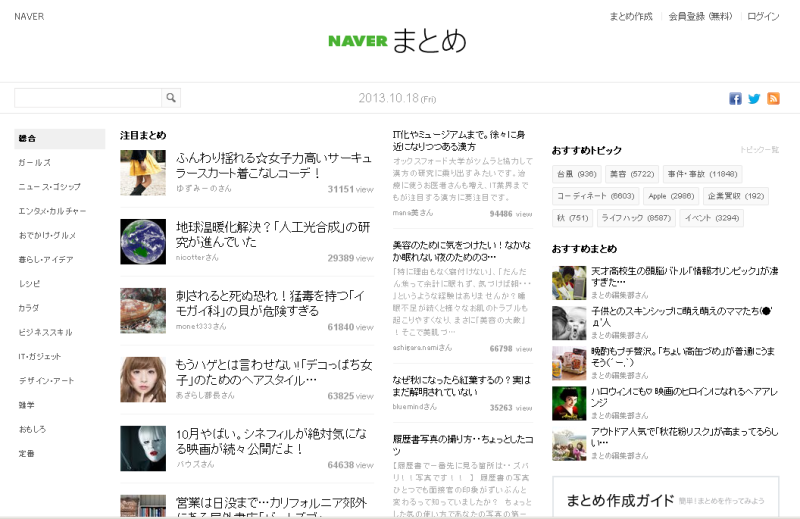Open the yellow skirt article thumbnail
The width and height of the screenshot is (800, 519).
143,172
